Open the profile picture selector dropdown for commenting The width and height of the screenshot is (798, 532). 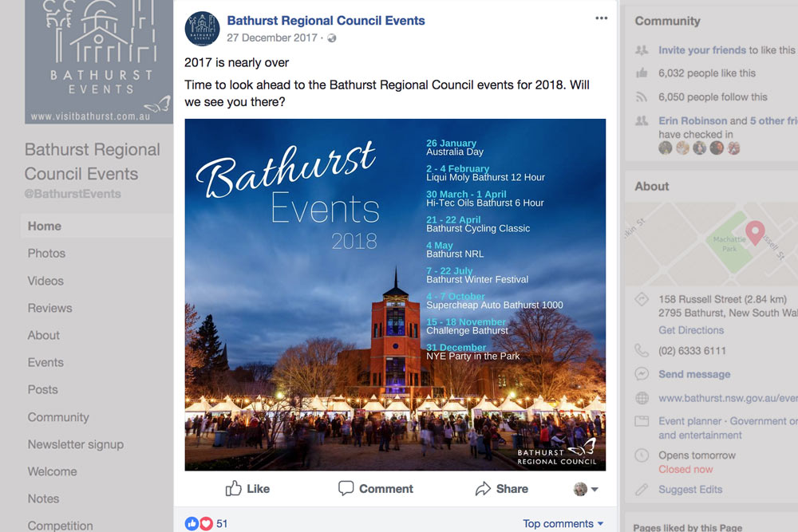point(586,489)
